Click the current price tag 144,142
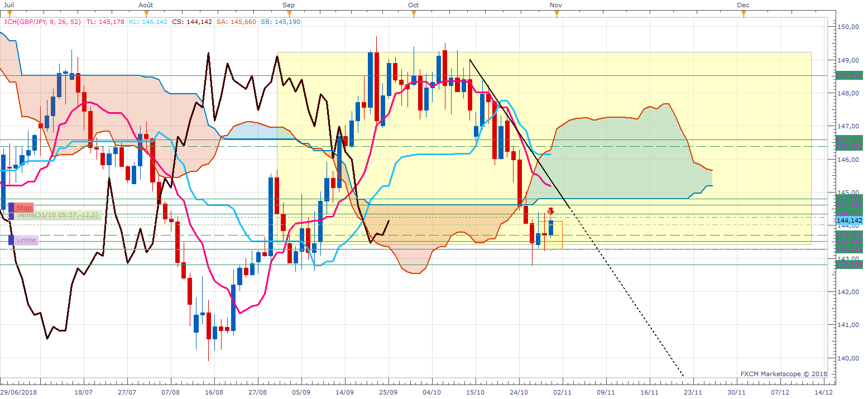This screenshot has width=868, height=399. [x=848, y=221]
